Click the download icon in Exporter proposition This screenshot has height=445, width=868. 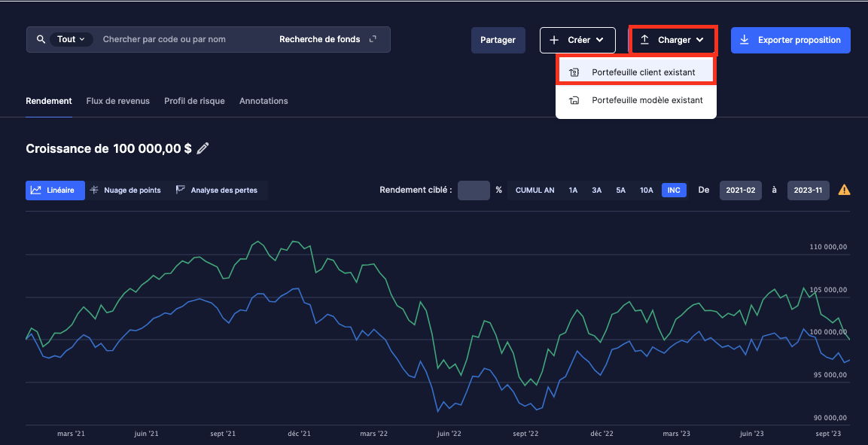[745, 40]
